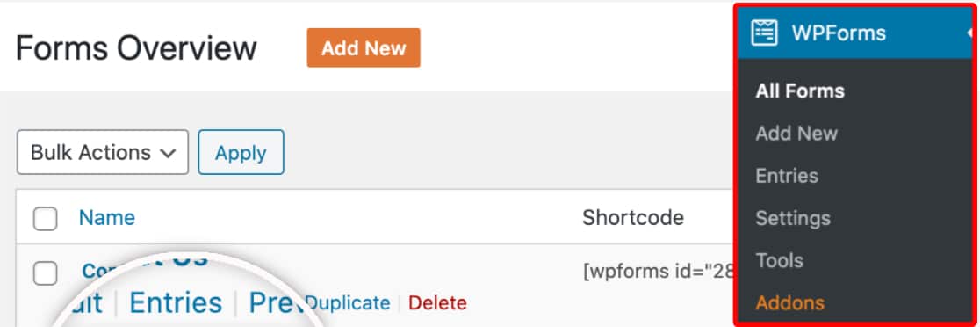Click the Shortcode column header

tap(633, 218)
